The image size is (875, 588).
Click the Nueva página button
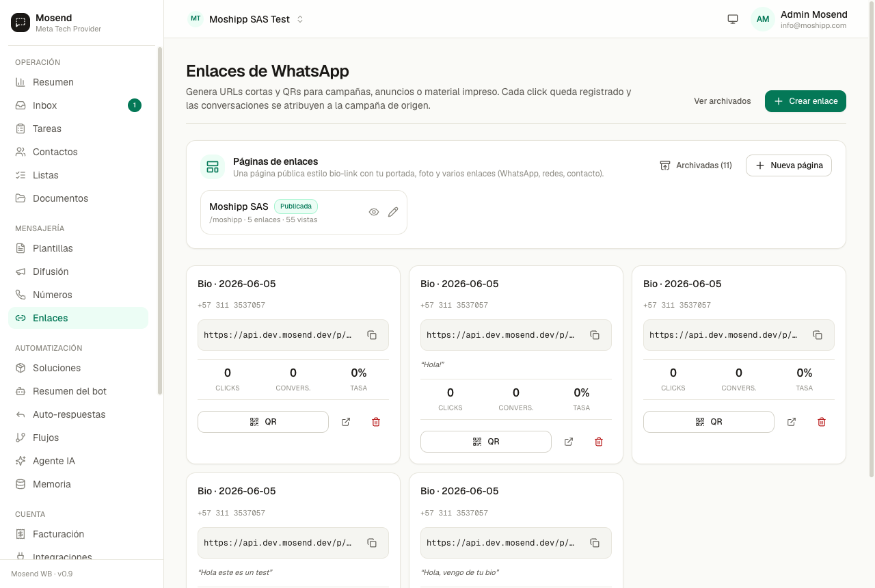click(789, 165)
